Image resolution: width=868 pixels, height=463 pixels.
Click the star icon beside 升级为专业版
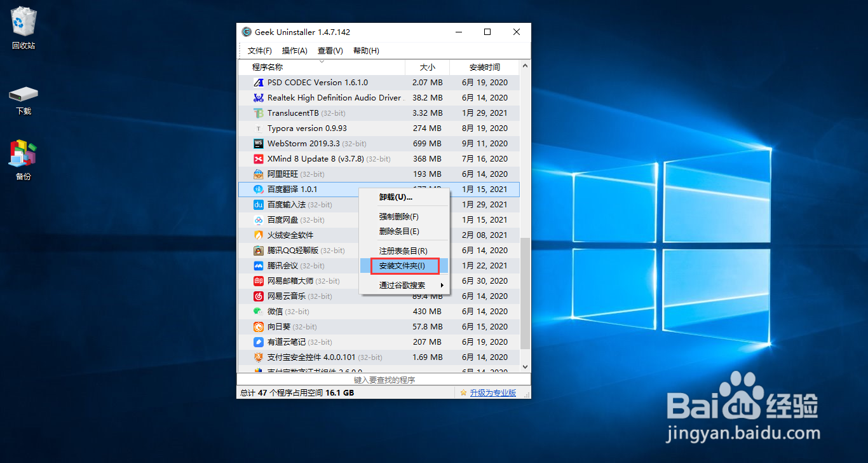[464, 393]
